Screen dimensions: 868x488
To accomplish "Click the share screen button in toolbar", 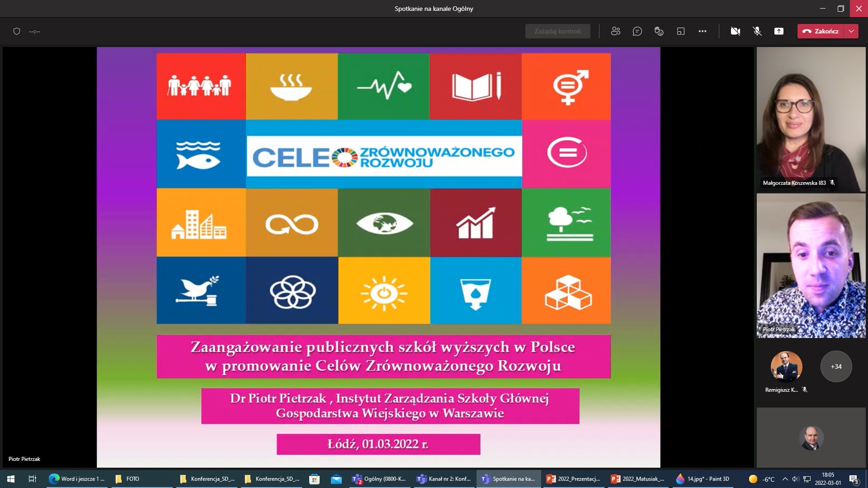I will coord(779,31).
